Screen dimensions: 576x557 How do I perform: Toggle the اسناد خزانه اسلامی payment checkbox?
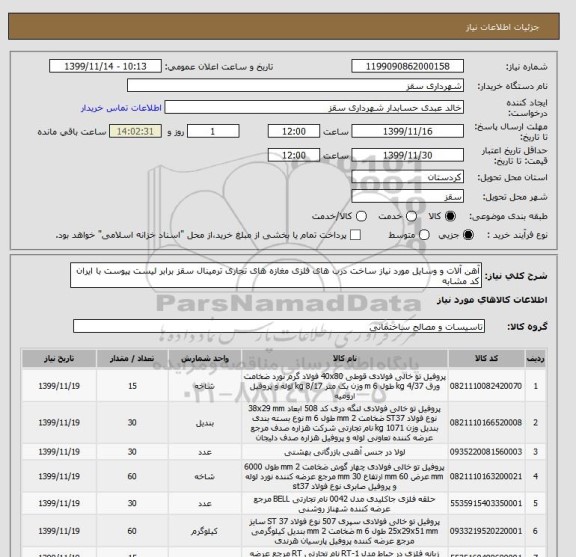tap(355, 235)
